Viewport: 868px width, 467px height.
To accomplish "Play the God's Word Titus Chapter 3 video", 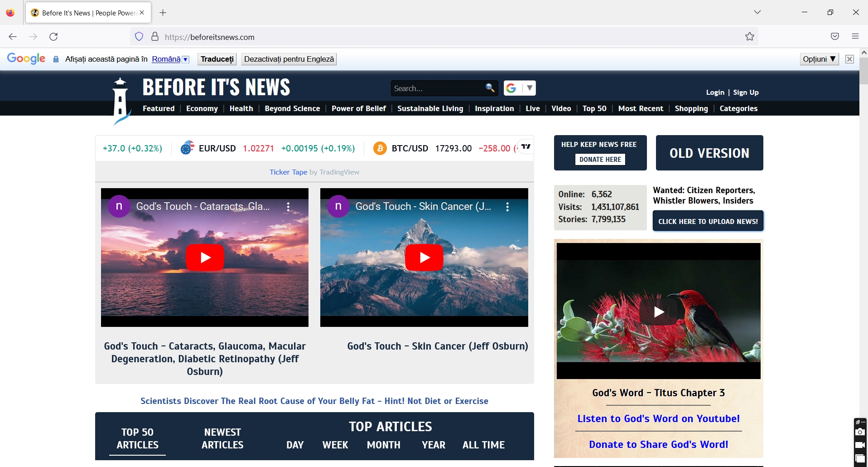I will pos(659,311).
